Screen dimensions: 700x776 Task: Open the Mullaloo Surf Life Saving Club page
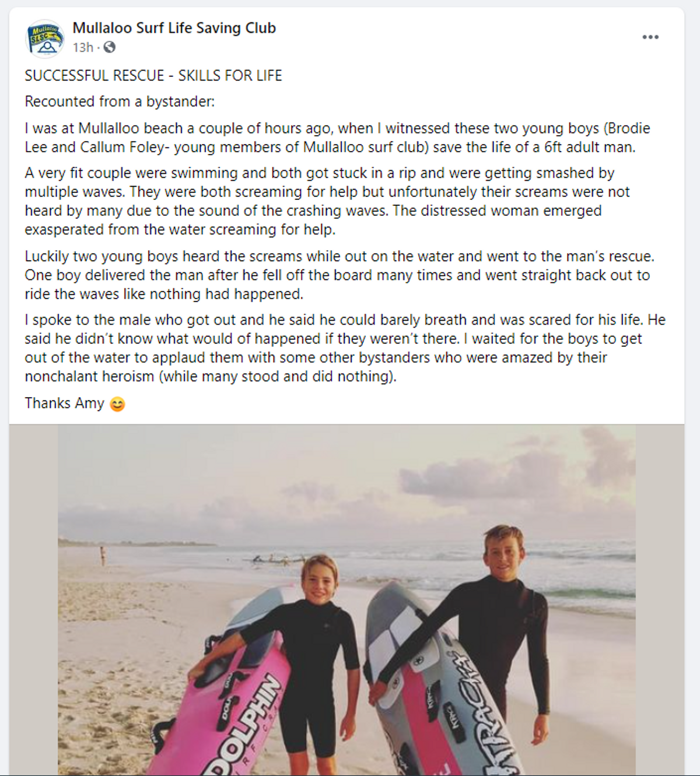click(174, 28)
